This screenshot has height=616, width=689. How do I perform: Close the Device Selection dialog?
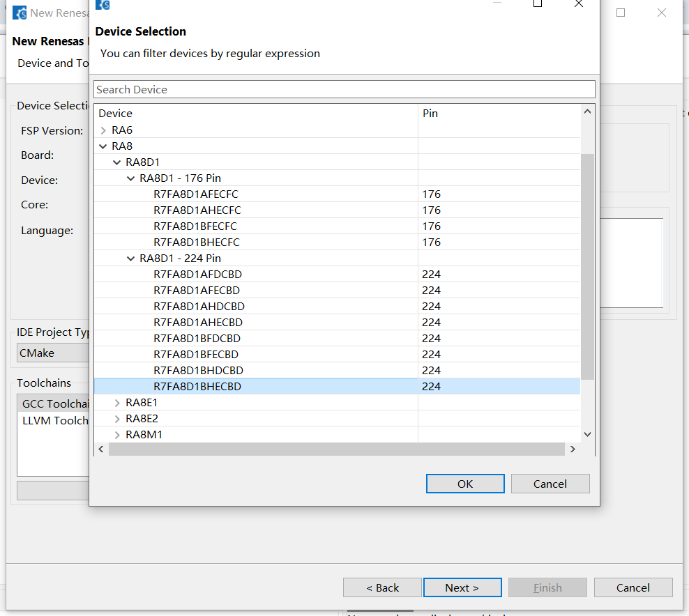(x=578, y=4)
